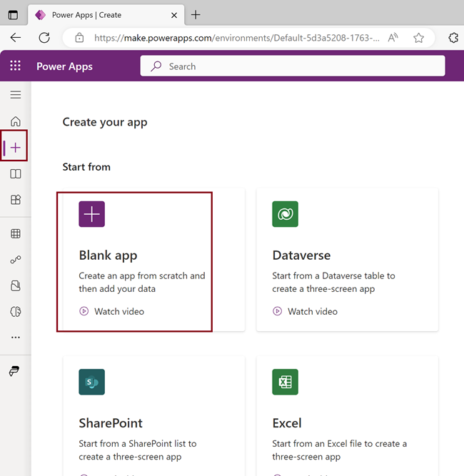Expand the left navigation hamburger menu
This screenshot has height=476, width=464.
16,95
